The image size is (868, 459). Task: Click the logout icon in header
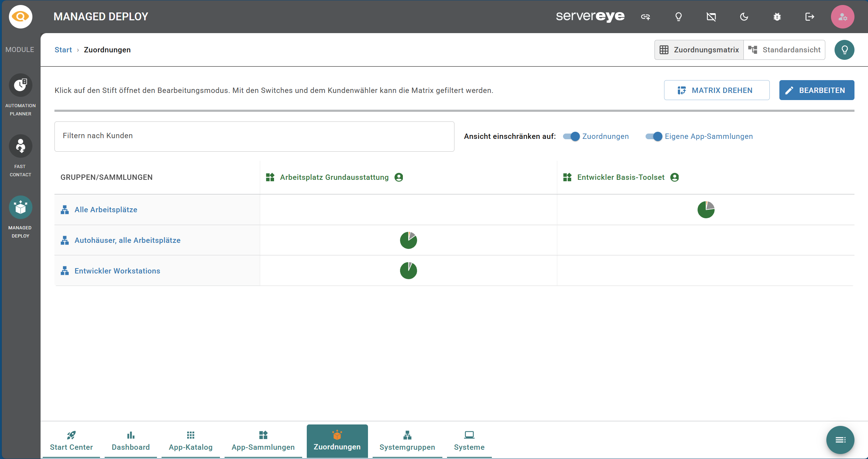click(810, 17)
